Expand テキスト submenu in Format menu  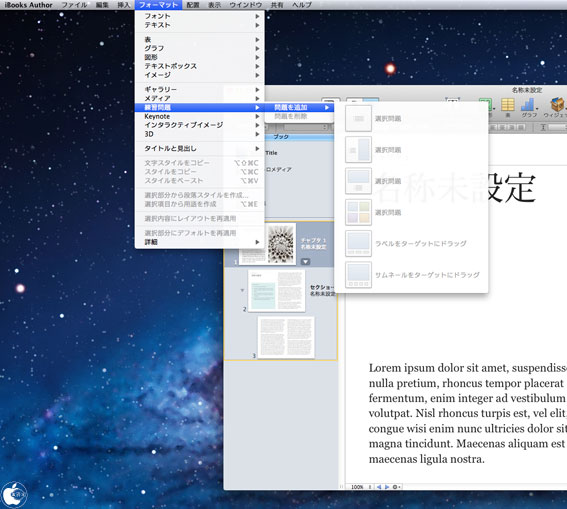point(200,25)
